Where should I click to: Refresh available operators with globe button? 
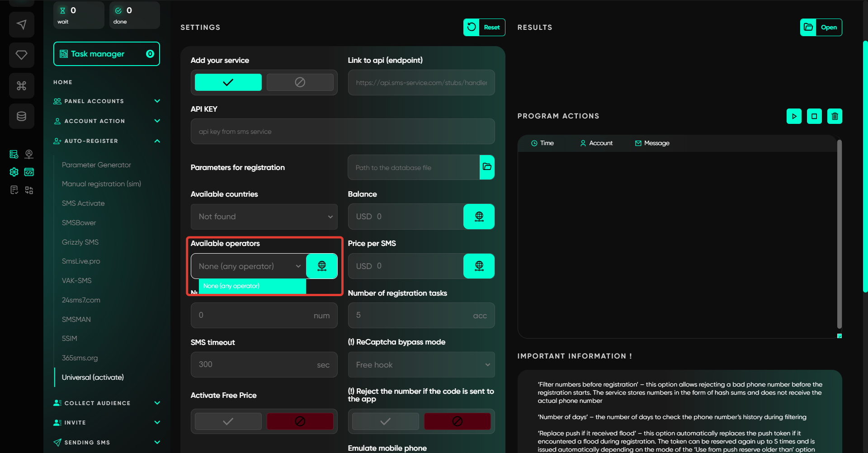(321, 266)
